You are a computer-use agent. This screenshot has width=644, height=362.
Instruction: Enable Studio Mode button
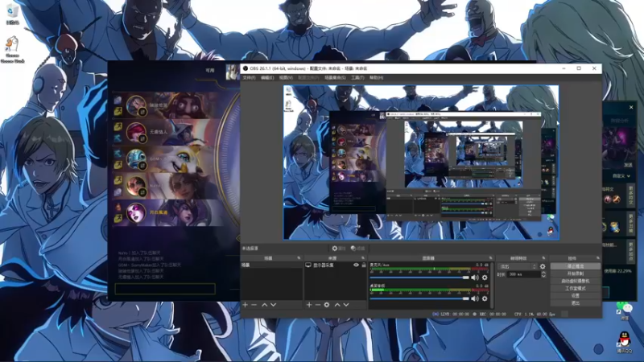click(x=575, y=289)
